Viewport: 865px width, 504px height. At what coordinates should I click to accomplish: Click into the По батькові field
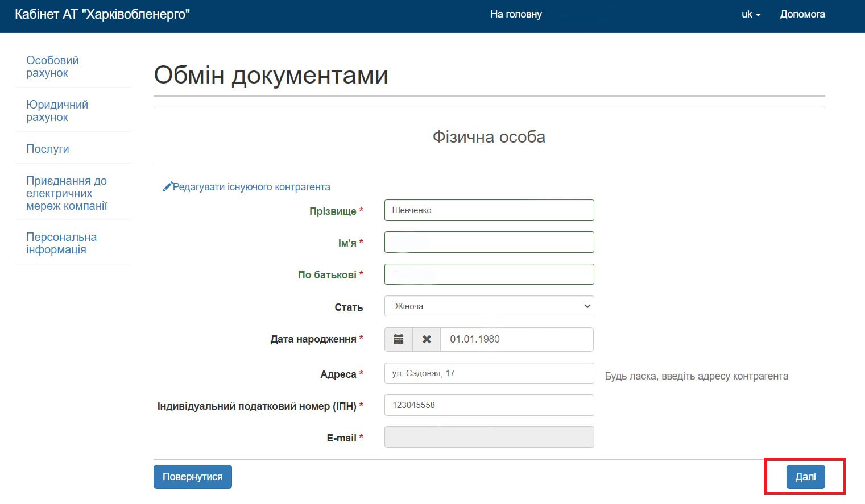[x=489, y=274]
